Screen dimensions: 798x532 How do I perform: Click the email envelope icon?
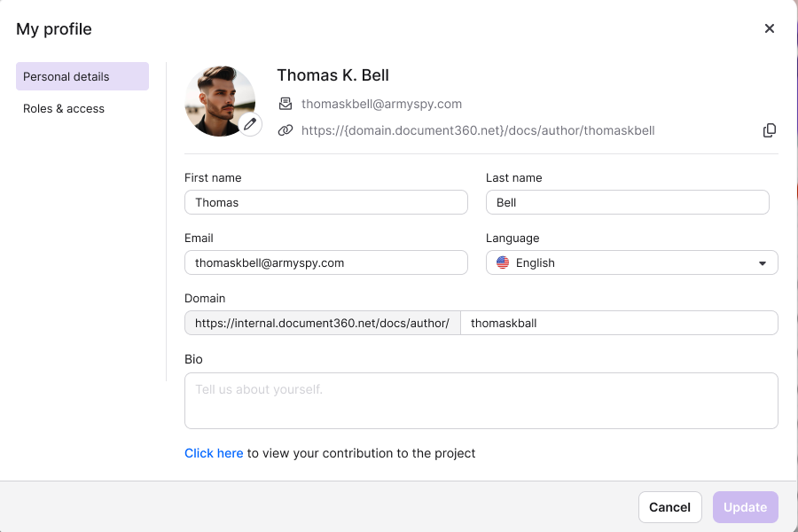(286, 104)
